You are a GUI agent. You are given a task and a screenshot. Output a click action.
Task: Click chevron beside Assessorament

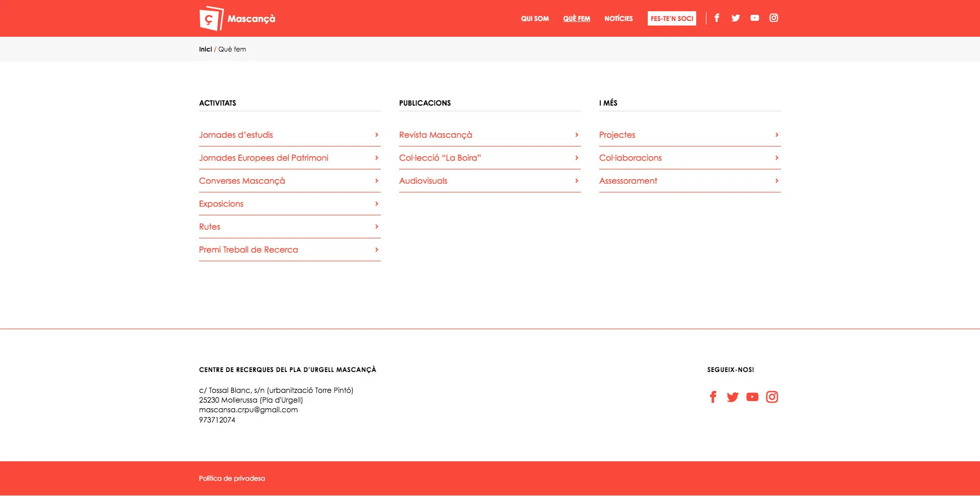(x=777, y=181)
